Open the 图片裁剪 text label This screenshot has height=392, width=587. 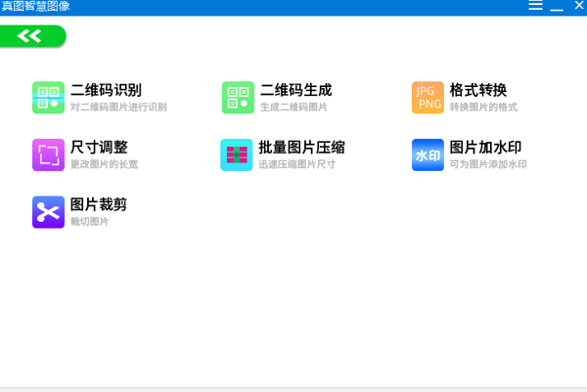click(99, 204)
